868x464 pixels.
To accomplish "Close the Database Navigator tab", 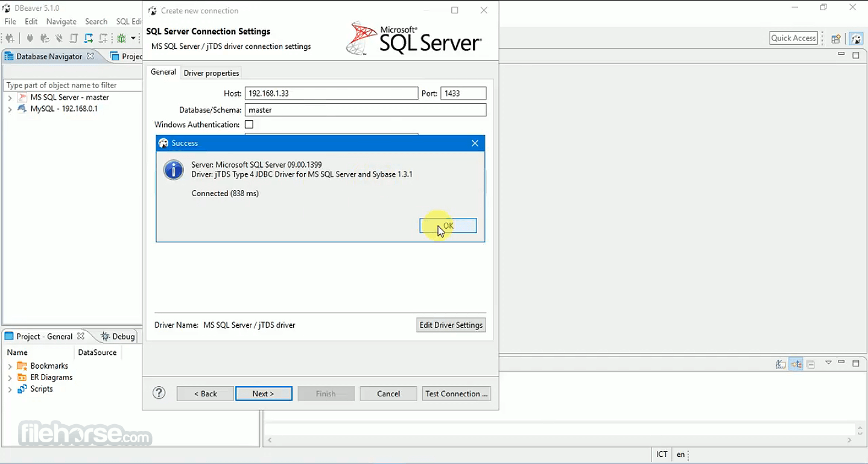I will click(90, 56).
